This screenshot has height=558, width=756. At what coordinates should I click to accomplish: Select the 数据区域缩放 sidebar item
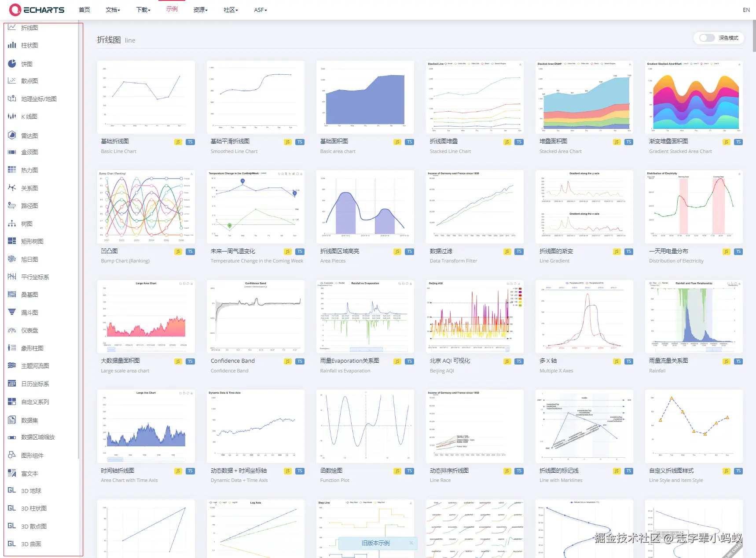tap(38, 437)
